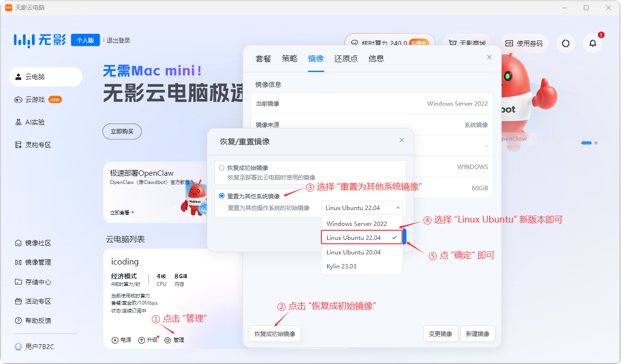The image size is (621, 364).
Task: Click the 电源 power icon
Action: [x=115, y=340]
